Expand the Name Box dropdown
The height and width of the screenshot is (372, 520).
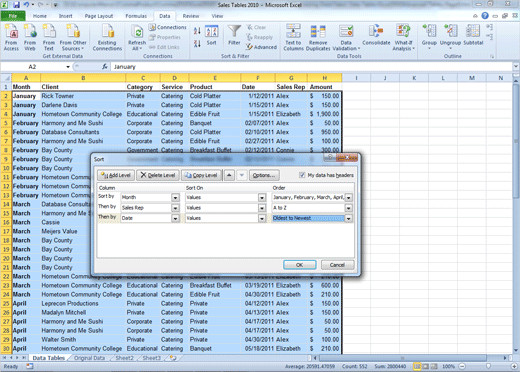68,67
